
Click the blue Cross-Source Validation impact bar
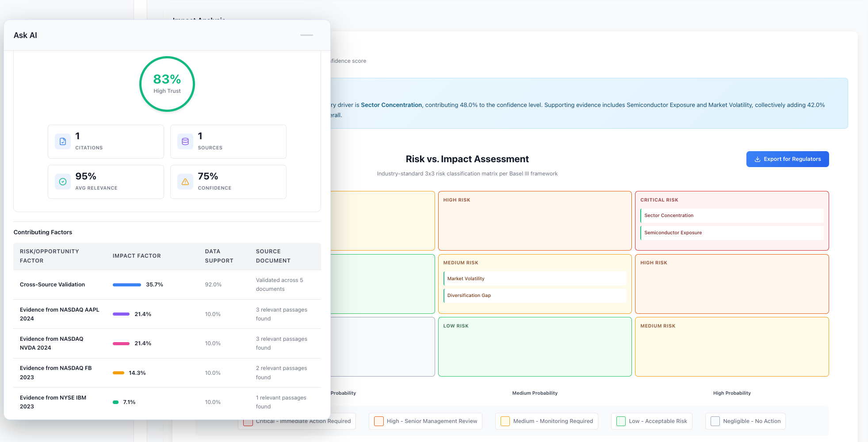point(126,285)
